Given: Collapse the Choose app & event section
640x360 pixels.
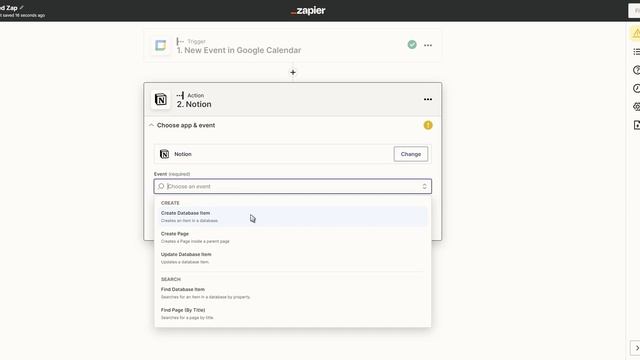Looking at the screenshot, I should (151, 125).
